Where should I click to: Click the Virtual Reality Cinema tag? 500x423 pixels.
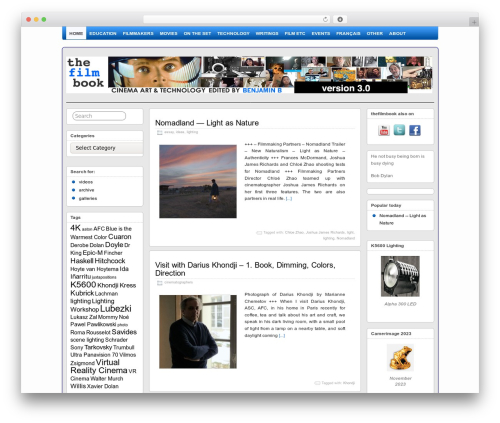(x=99, y=366)
